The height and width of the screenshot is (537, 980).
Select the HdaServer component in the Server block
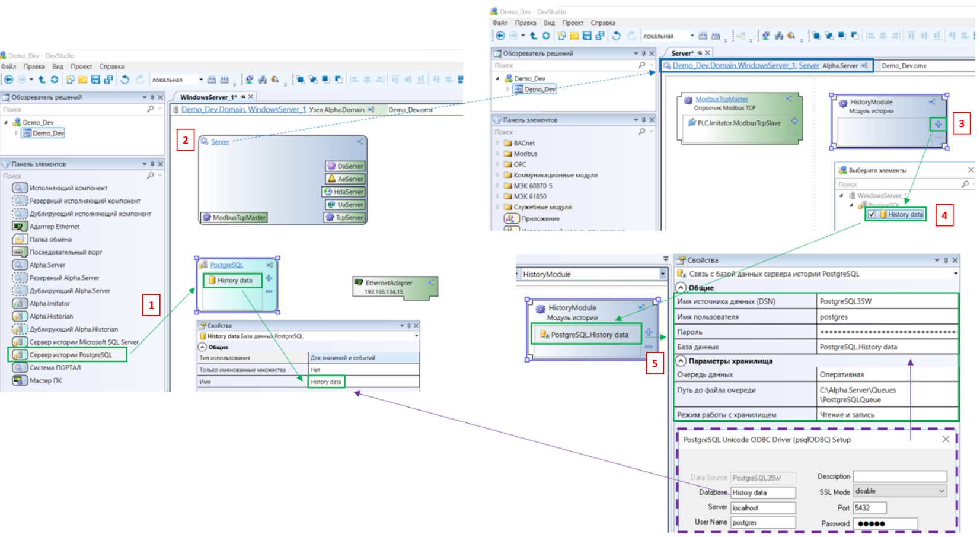[343, 192]
